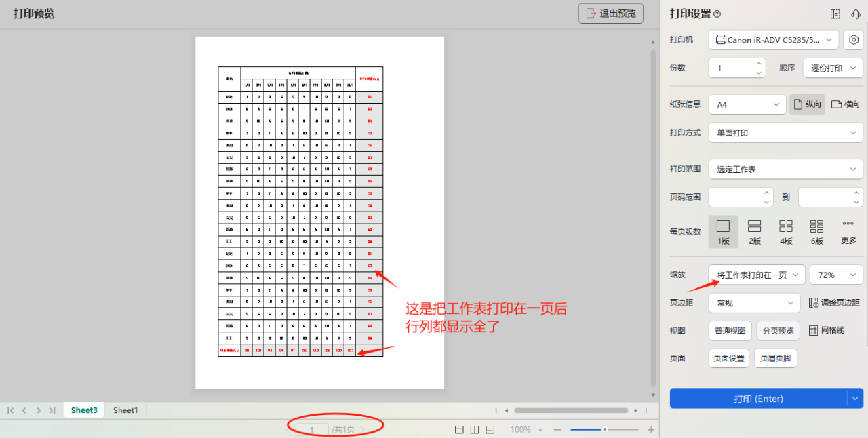Increase the ending page number
Screen dimensions: 868x438
tap(857, 193)
